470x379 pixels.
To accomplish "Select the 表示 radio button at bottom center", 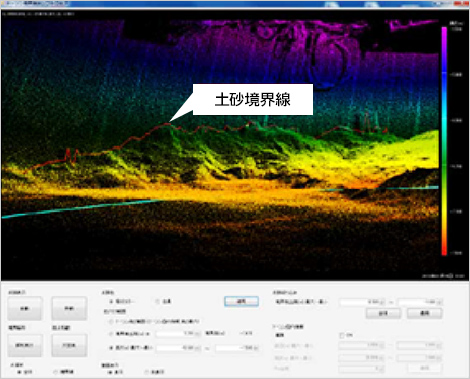I will [110, 372].
